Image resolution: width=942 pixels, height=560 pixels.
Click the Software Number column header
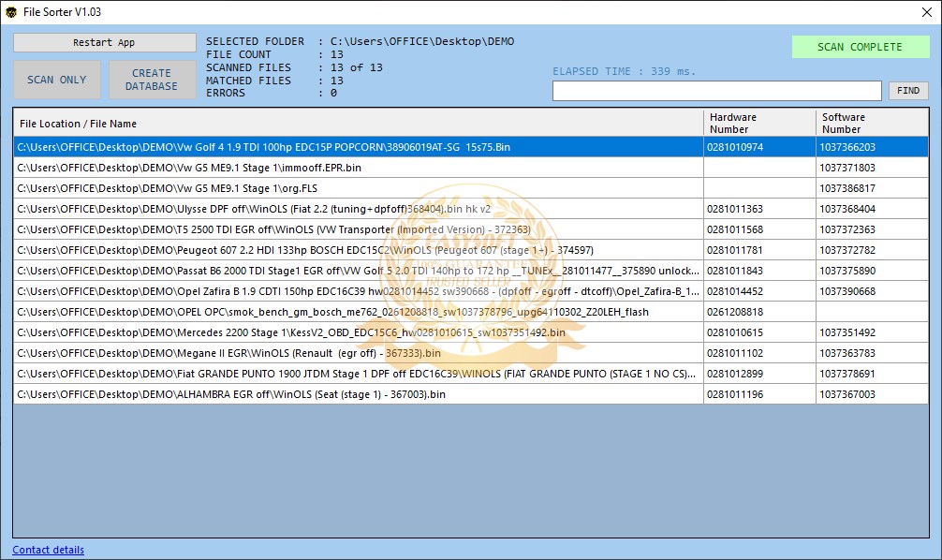pos(872,124)
